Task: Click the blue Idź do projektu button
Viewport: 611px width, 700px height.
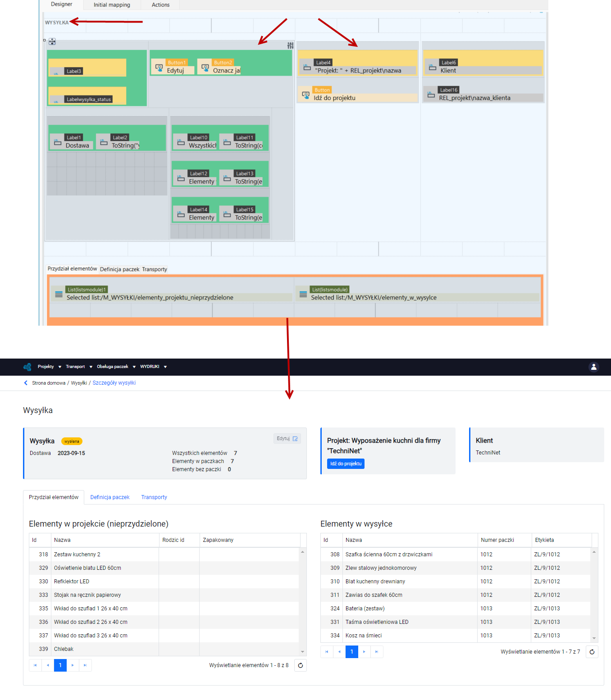Action: pos(346,464)
